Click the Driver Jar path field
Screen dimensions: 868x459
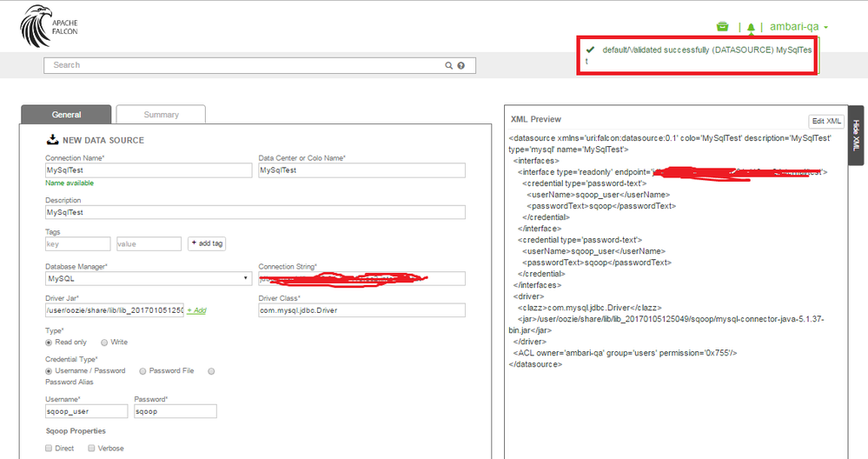click(x=115, y=310)
